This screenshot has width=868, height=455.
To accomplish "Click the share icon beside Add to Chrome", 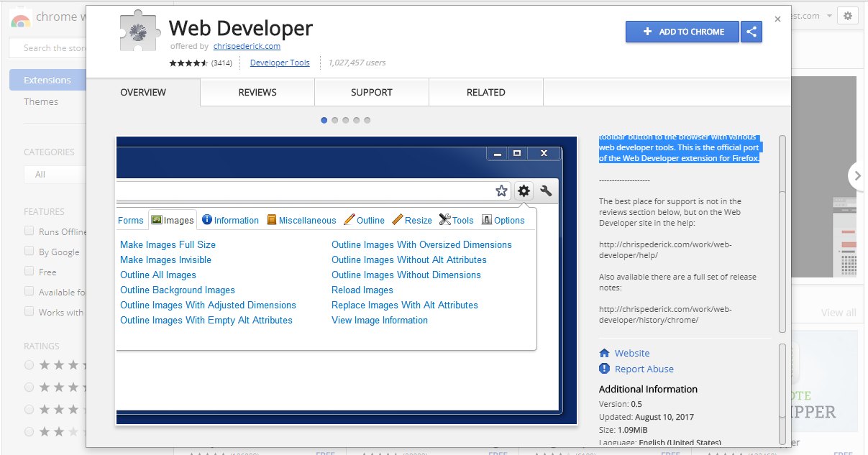I will 751,32.
